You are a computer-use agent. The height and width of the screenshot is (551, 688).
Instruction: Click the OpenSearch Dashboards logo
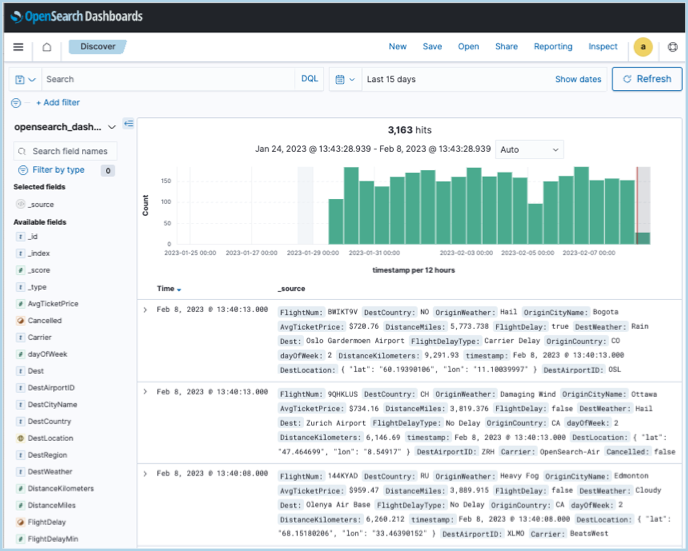pos(76,17)
